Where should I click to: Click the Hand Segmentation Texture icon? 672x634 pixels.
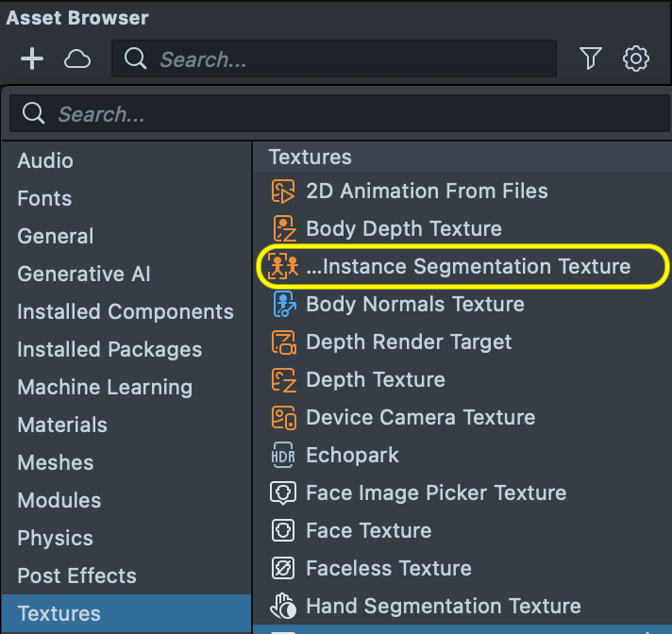click(283, 607)
